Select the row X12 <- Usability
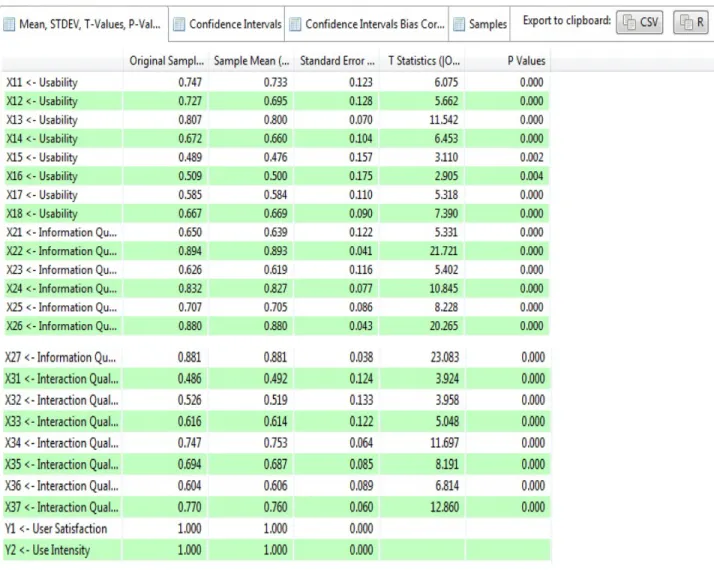 [x=276, y=101]
